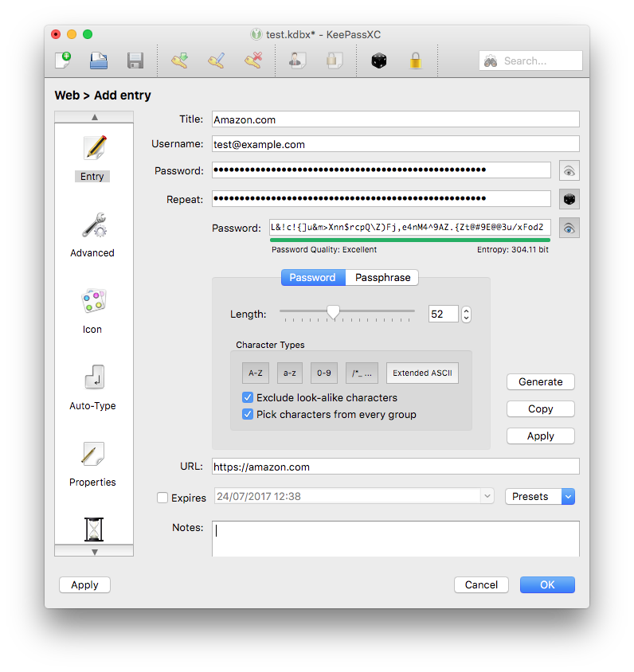Toggle Pick characters from every group
Image resolution: width=634 pixels, height=672 pixels.
[x=248, y=414]
